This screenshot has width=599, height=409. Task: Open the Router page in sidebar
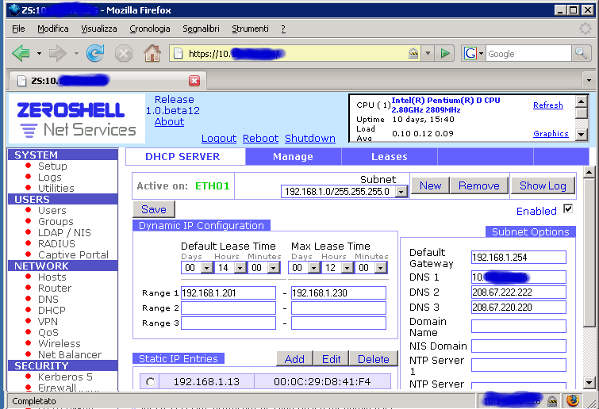click(x=55, y=288)
